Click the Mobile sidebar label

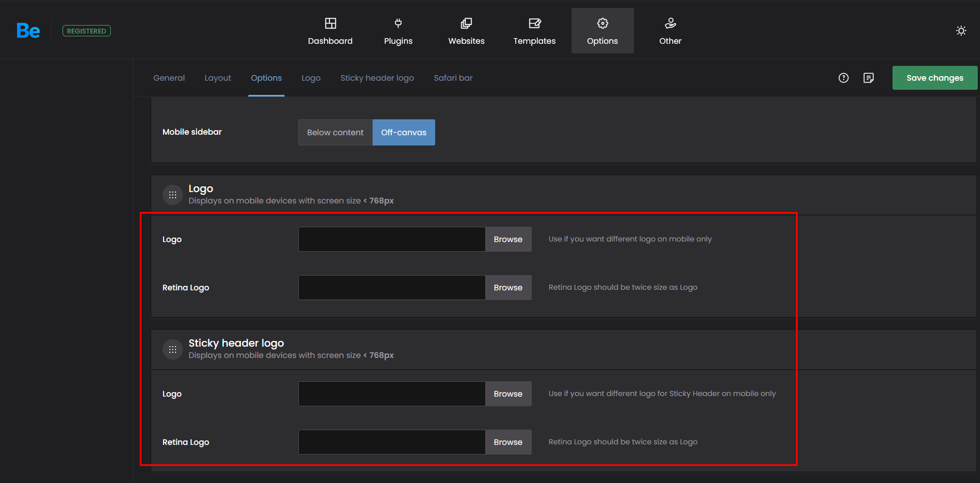coord(192,132)
